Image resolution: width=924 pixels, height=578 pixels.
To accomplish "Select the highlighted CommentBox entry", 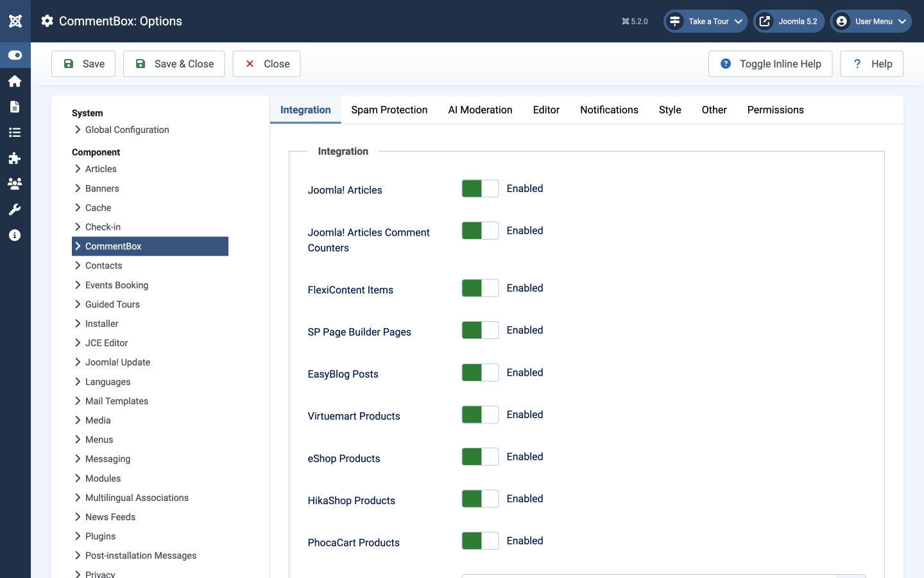I will tap(150, 246).
